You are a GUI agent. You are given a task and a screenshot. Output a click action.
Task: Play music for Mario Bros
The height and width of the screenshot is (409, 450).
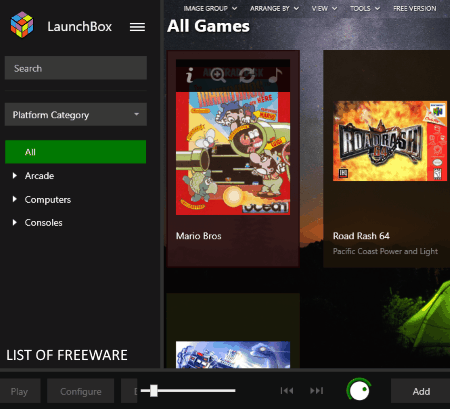coord(275,75)
